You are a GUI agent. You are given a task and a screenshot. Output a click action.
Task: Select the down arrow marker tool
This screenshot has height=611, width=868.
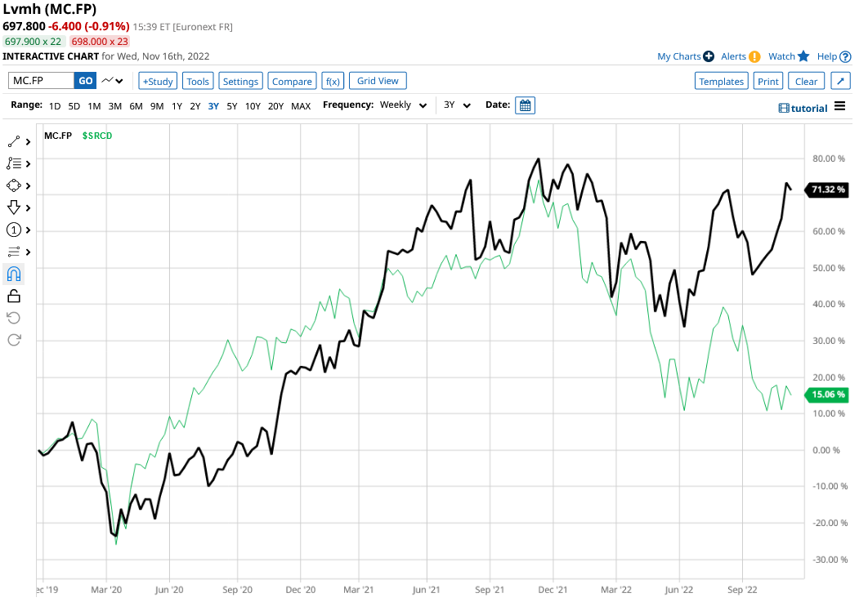14,207
